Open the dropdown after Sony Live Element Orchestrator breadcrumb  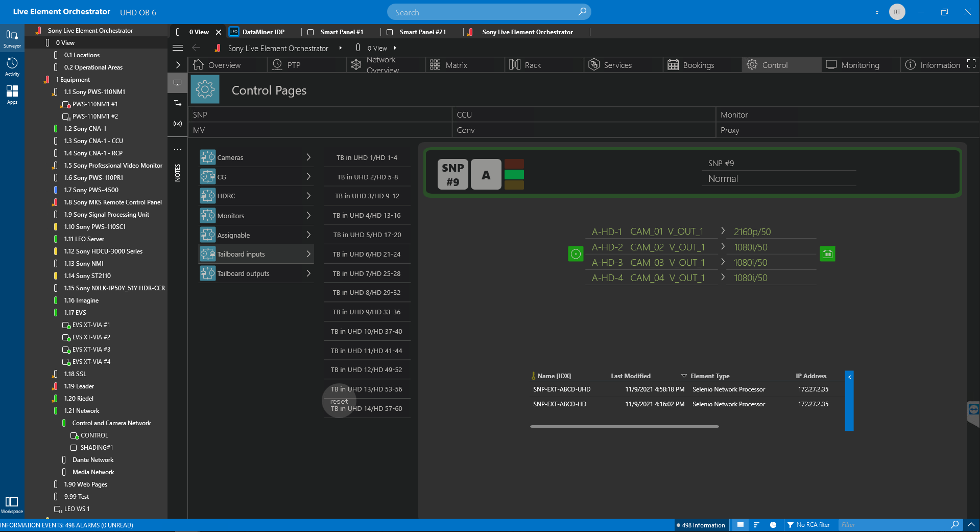pyautogui.click(x=340, y=48)
